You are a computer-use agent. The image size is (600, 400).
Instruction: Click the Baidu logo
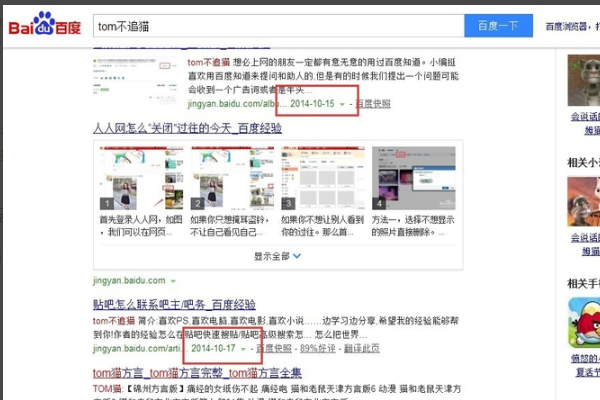pyautogui.click(x=45, y=24)
